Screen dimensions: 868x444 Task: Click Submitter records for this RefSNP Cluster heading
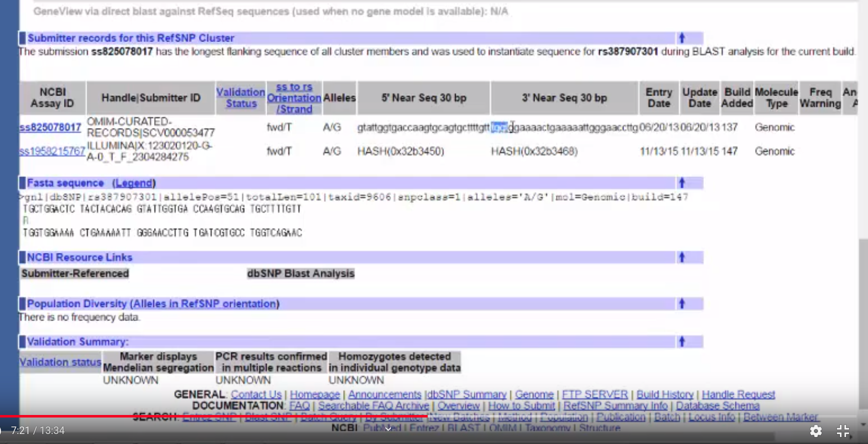(131, 38)
